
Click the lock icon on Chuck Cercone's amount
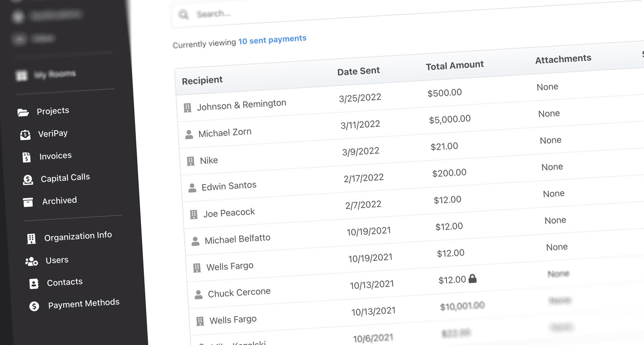tap(473, 278)
